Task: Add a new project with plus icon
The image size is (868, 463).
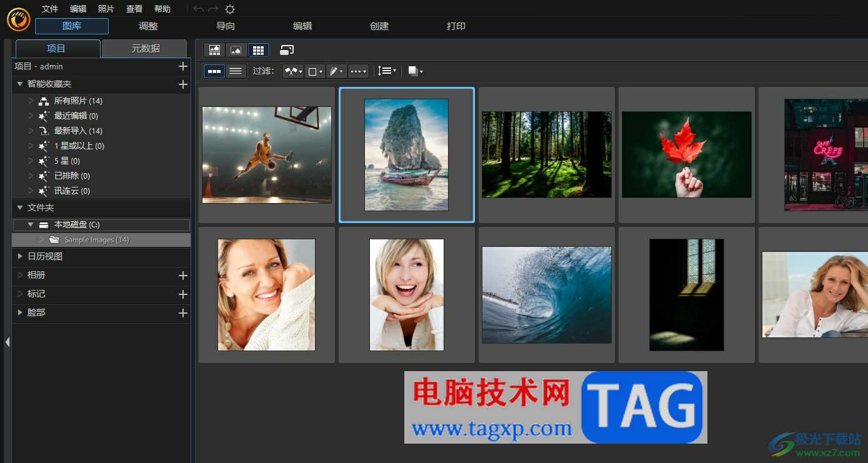Action: click(x=183, y=66)
